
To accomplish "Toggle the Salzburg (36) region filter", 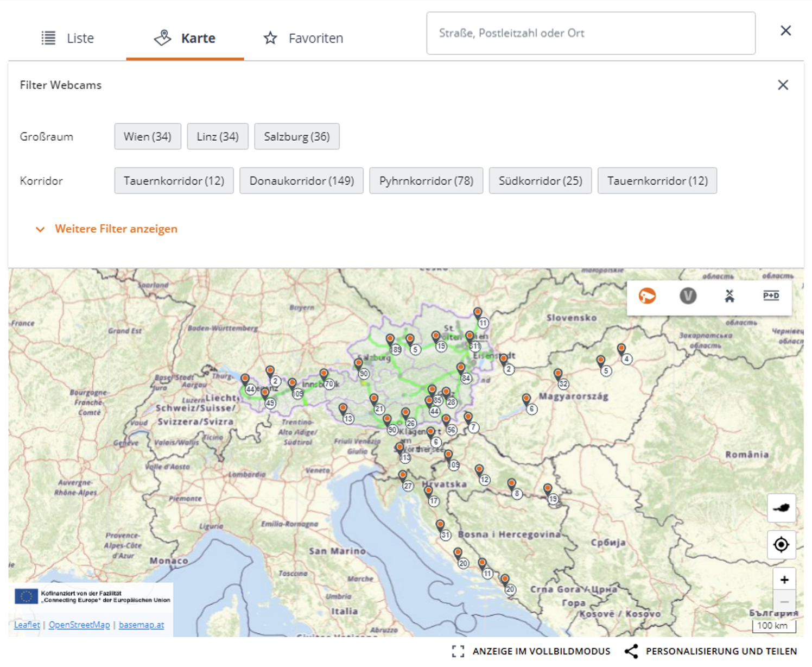I will pos(296,136).
